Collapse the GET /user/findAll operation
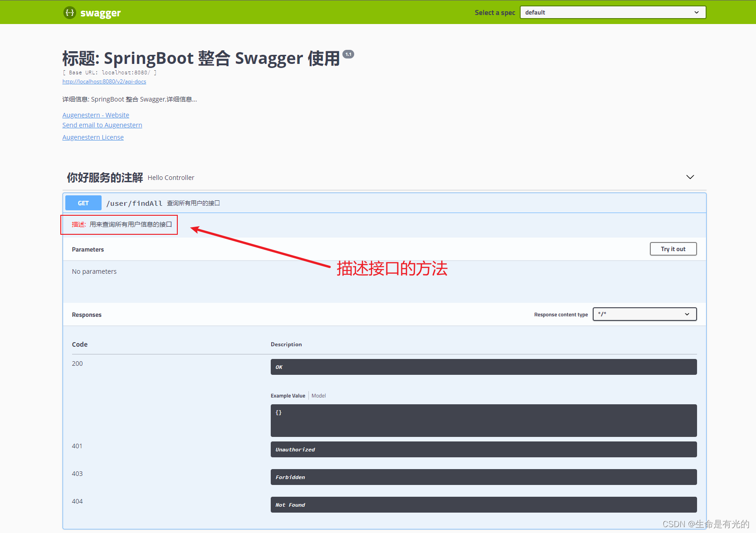The image size is (756, 533). [384, 203]
